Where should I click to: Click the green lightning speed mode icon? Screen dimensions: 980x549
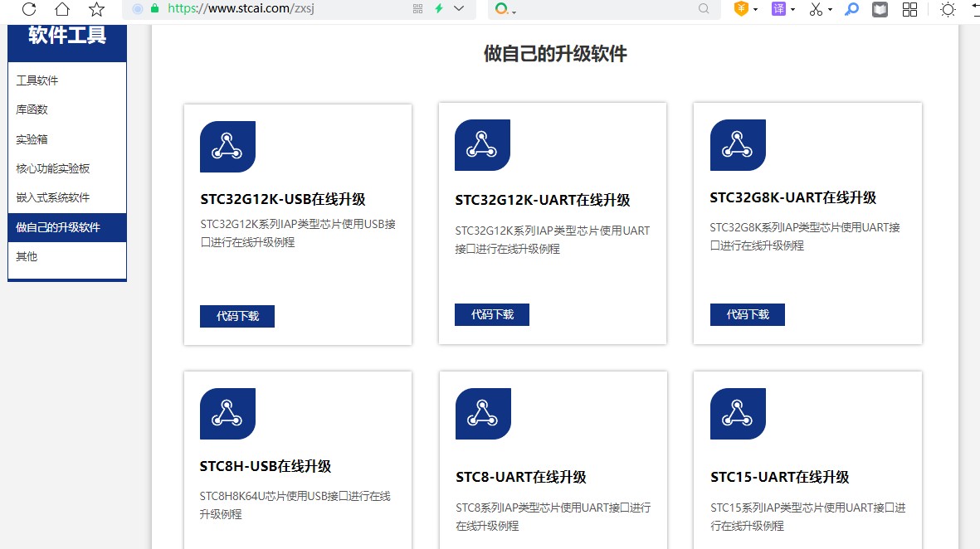click(x=439, y=9)
